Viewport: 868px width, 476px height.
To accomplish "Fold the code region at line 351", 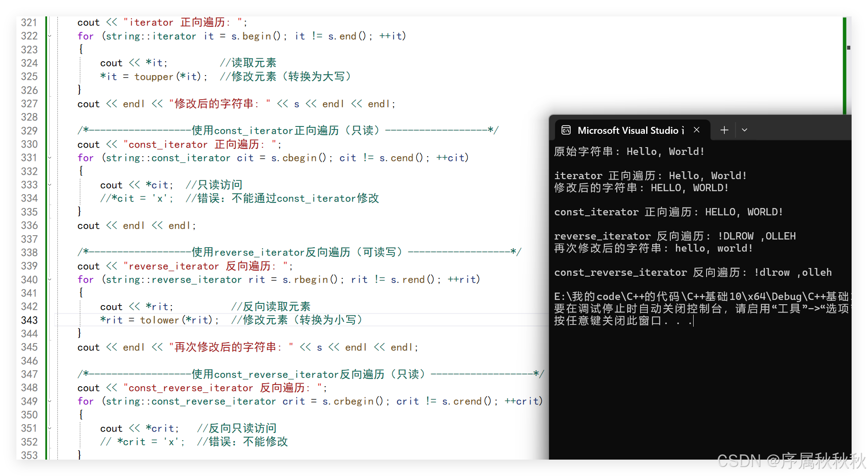I will coord(50,429).
